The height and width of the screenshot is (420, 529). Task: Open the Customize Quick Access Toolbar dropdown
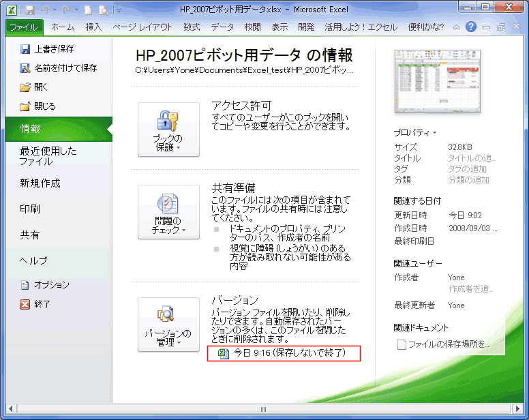[x=119, y=10]
